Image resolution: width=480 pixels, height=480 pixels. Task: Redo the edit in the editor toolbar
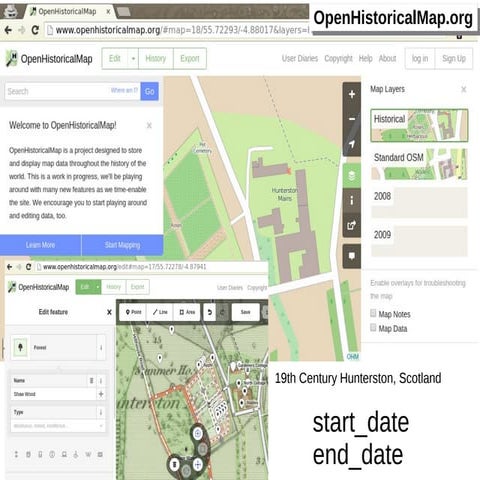pos(222,312)
